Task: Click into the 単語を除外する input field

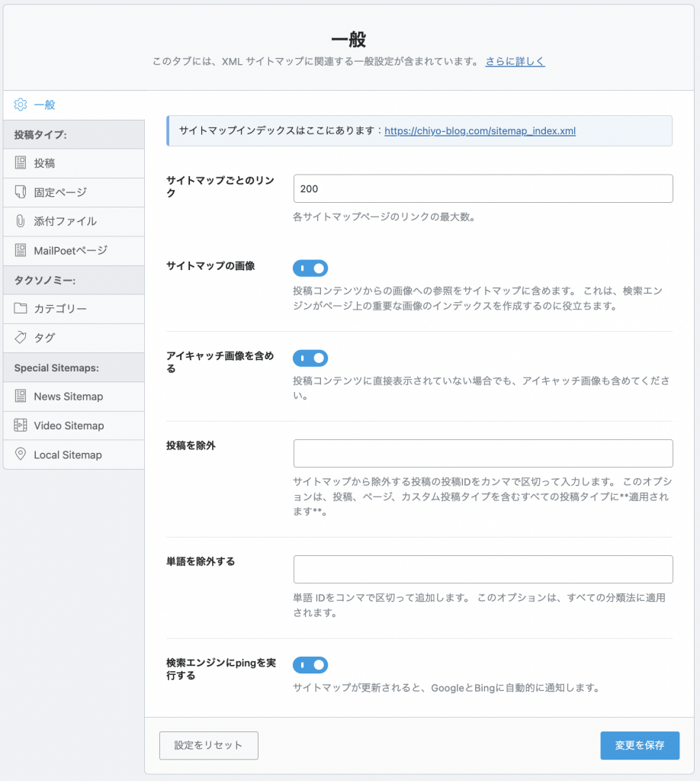Action: point(483,569)
